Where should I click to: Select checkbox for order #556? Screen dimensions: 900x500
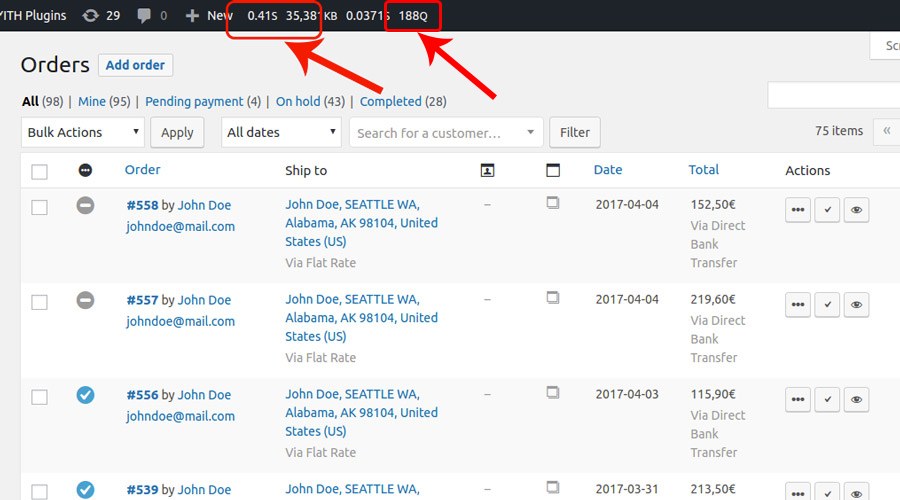(40, 397)
